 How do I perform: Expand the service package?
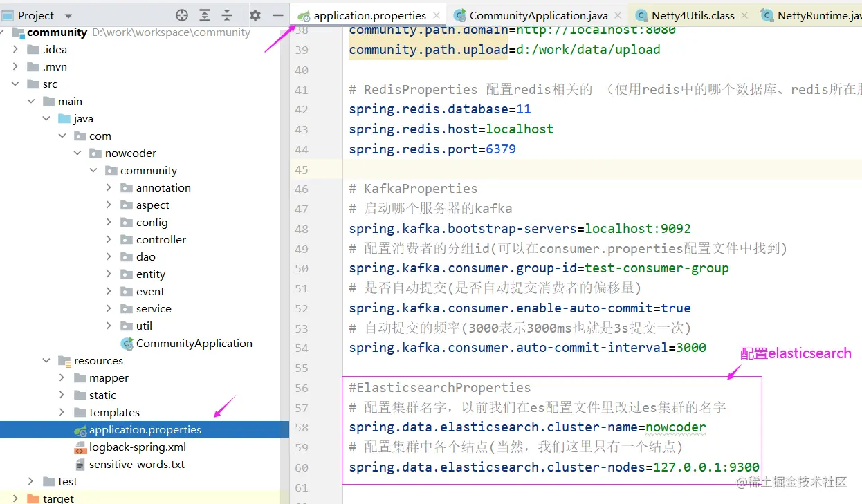click(x=109, y=309)
